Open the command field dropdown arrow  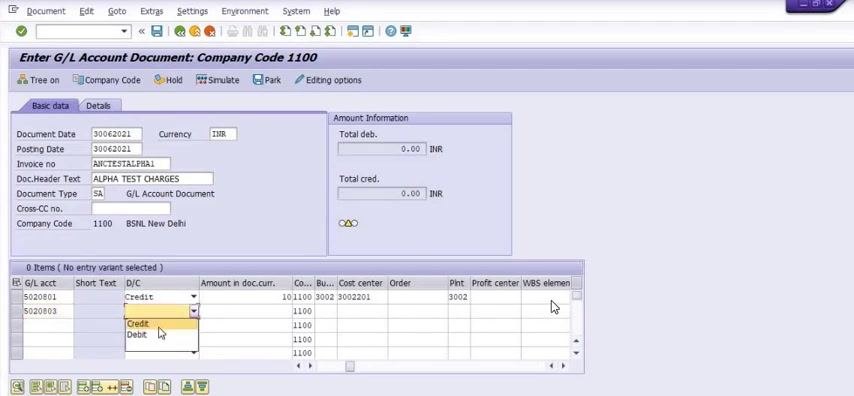coord(125,32)
